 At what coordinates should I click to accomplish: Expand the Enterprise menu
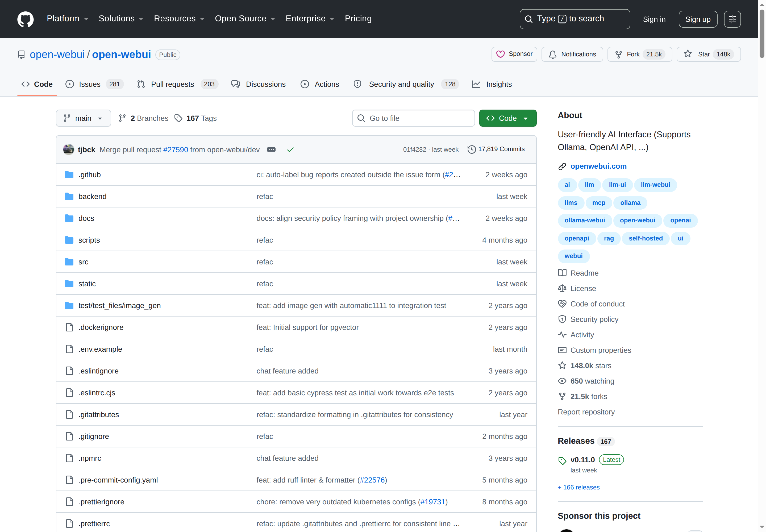pos(310,19)
